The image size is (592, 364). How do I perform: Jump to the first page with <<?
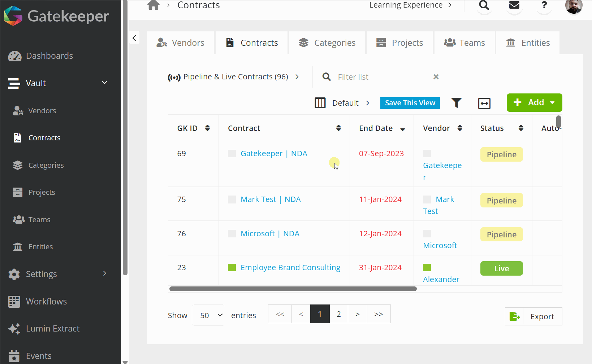coord(280,314)
